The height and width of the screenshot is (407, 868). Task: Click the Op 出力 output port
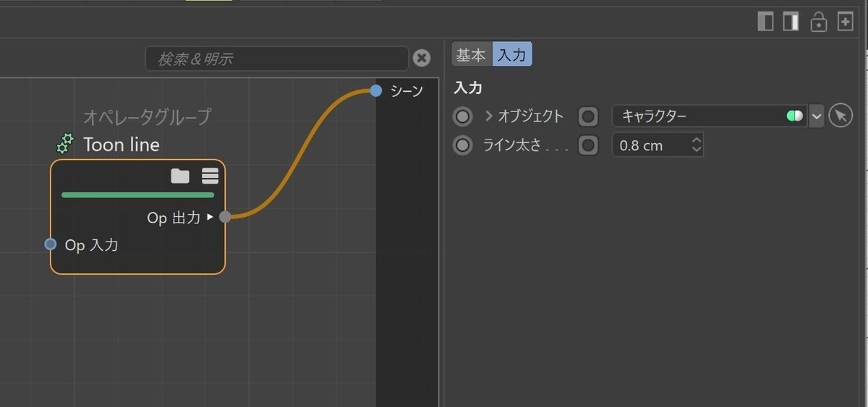point(225,216)
